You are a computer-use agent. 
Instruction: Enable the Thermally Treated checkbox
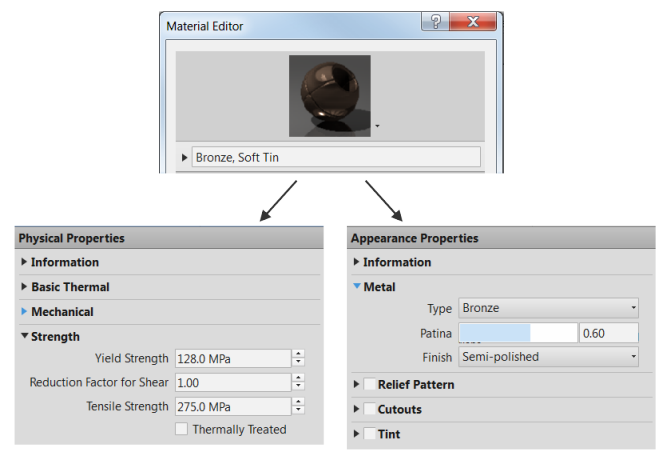tap(181, 429)
